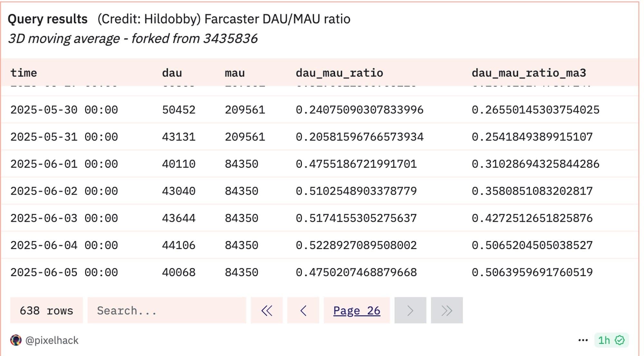Image resolution: width=644 pixels, height=356 pixels.
Task: Go to first page double-chevron button
Action: click(267, 310)
